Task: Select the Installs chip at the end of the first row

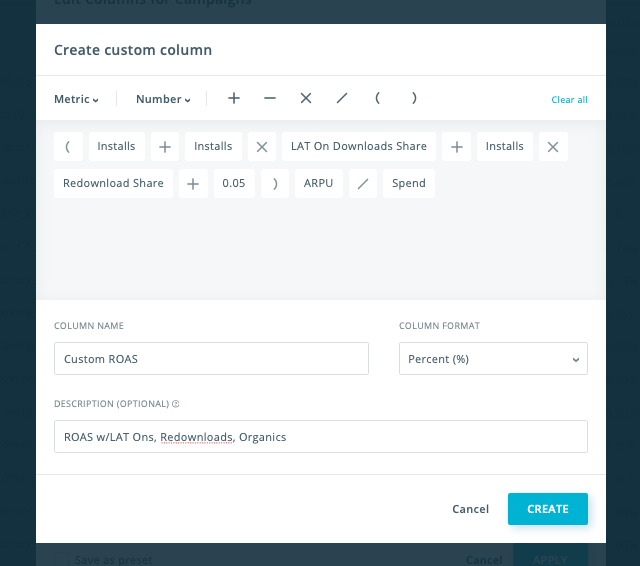Action: 504,146
